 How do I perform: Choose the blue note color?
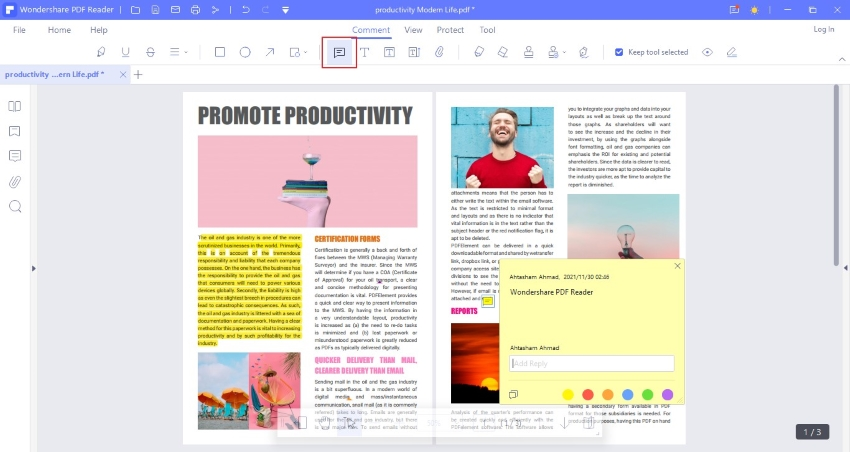[x=628, y=395]
